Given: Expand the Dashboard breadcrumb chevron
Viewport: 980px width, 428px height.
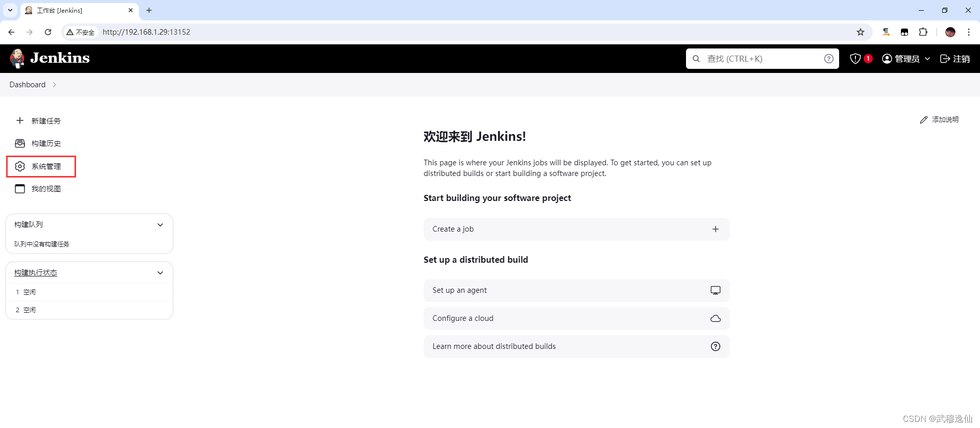Looking at the screenshot, I should click(x=55, y=85).
